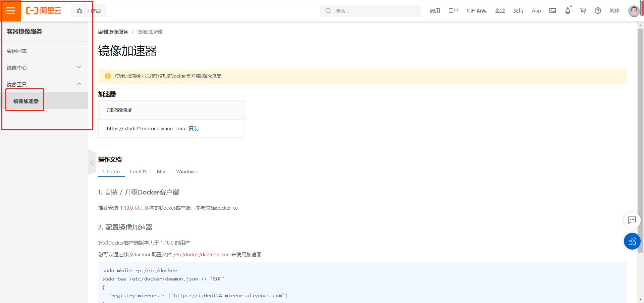Click the yellow notice warning icon
Viewport: 644px width, 303px height.
point(108,76)
